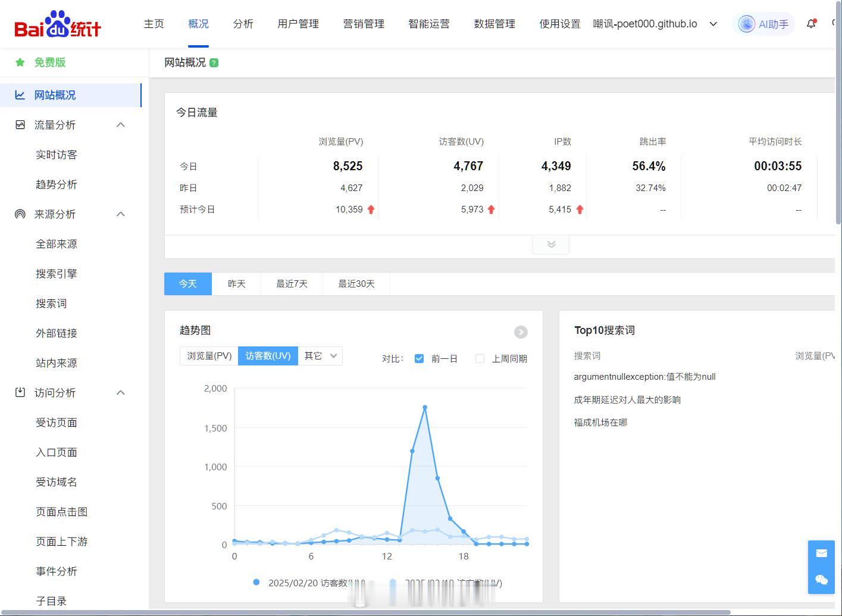Viewport: 842px width, 616px height.
Task: Open 搜索词 in the sidebar
Action: 51,303
